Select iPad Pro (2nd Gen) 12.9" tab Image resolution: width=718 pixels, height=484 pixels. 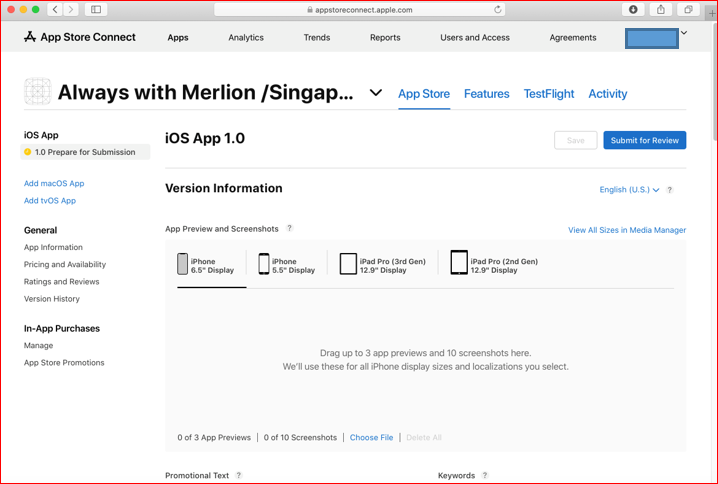495,264
